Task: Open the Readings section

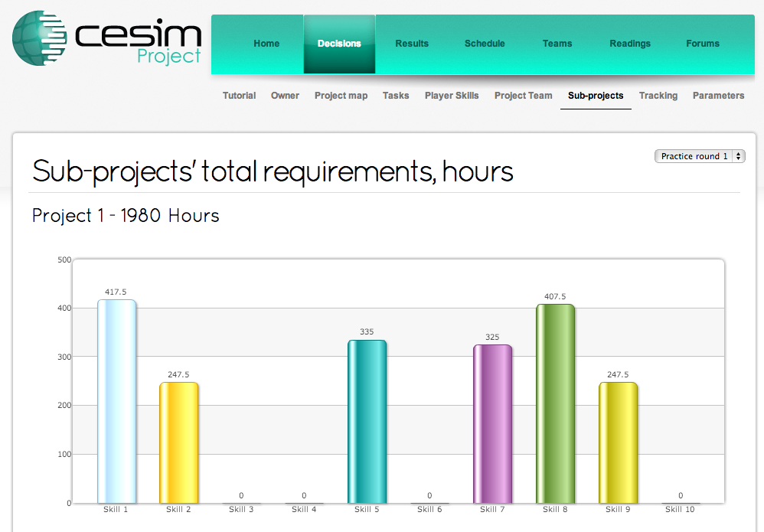Action: click(x=629, y=44)
